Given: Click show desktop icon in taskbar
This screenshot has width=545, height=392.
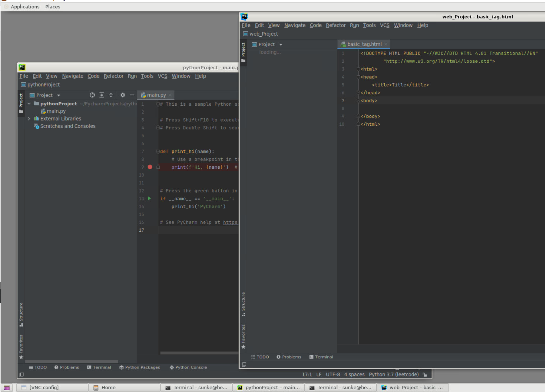Looking at the screenshot, I should (7, 388).
